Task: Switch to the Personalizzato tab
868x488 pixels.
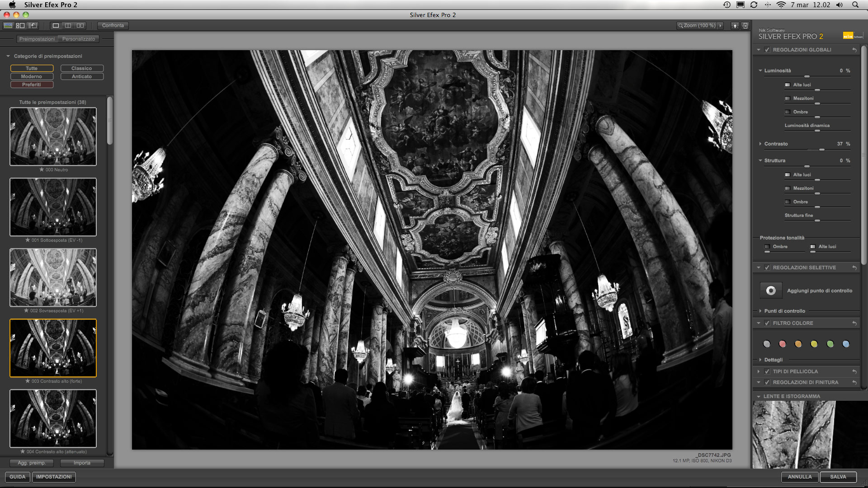Action: pyautogui.click(x=79, y=39)
